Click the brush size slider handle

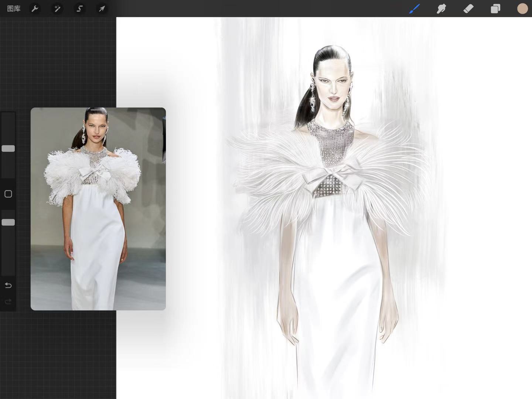[8, 149]
